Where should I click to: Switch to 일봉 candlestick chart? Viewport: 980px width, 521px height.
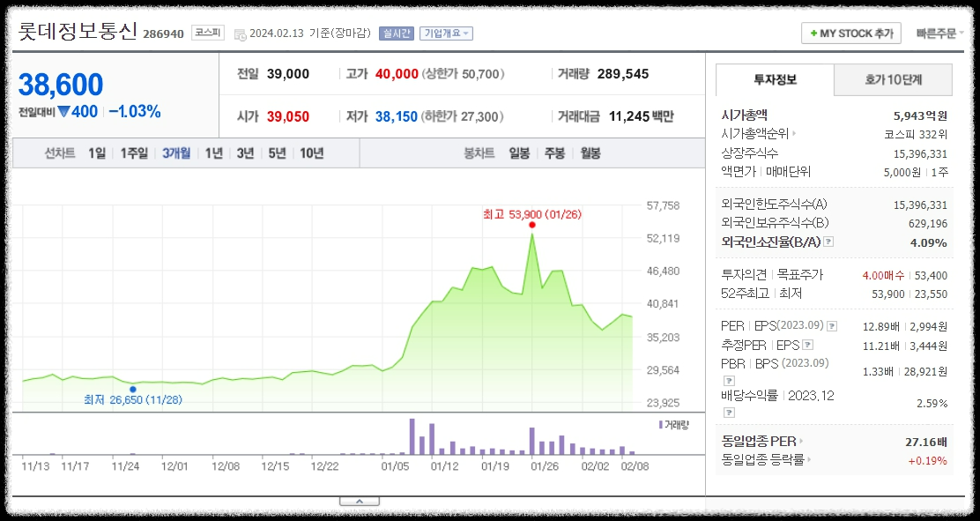(x=519, y=153)
